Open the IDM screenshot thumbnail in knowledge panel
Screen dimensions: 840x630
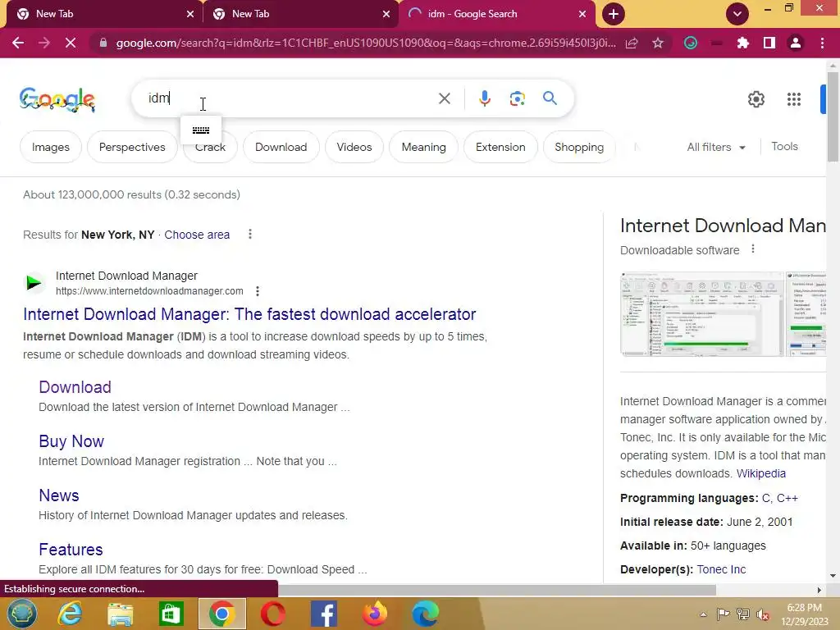point(702,314)
